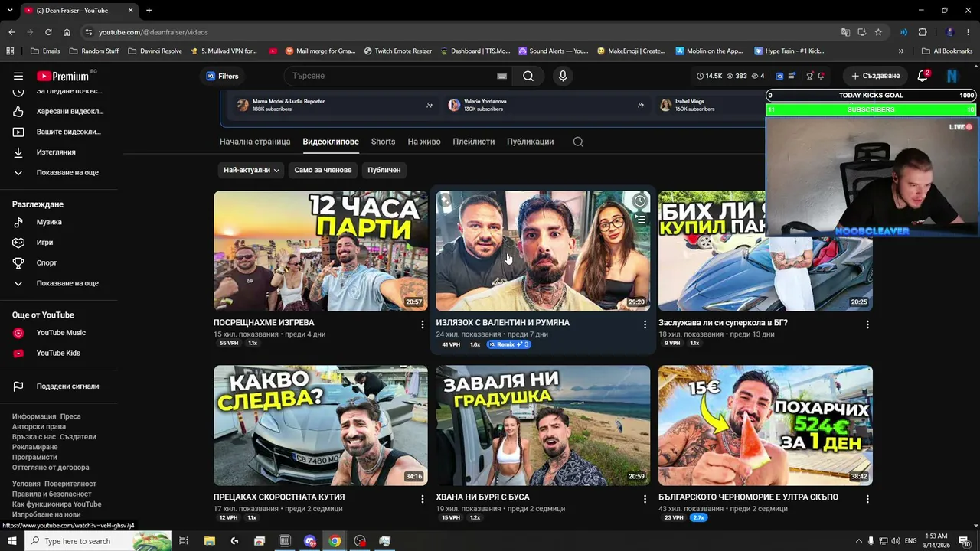Screen dimensions: 980x551
Task: Toggle the Само за членове filter chip
Action: pyautogui.click(x=323, y=170)
